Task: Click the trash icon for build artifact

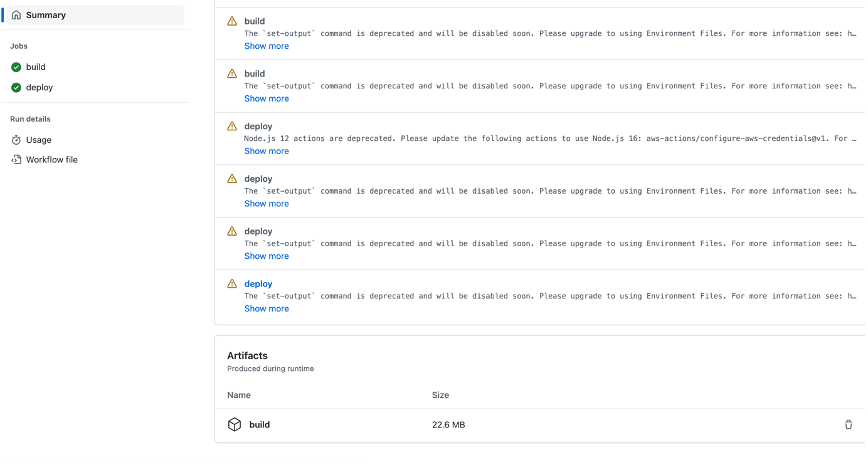Action: coord(848,425)
